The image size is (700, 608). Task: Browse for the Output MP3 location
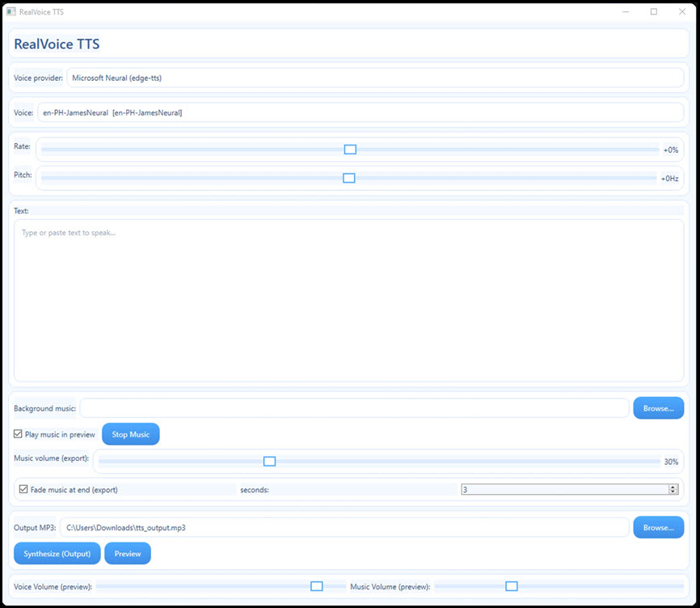(659, 527)
